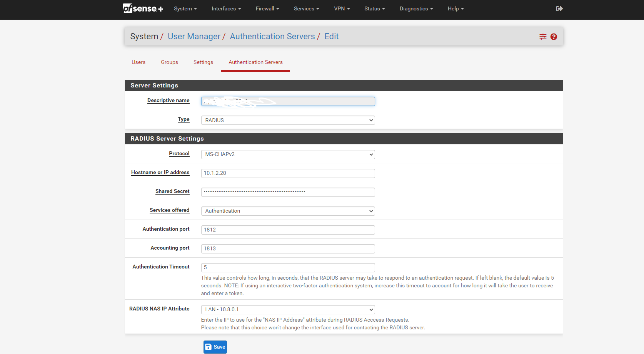
Task: Open the red help question icon
Action: coord(554,37)
